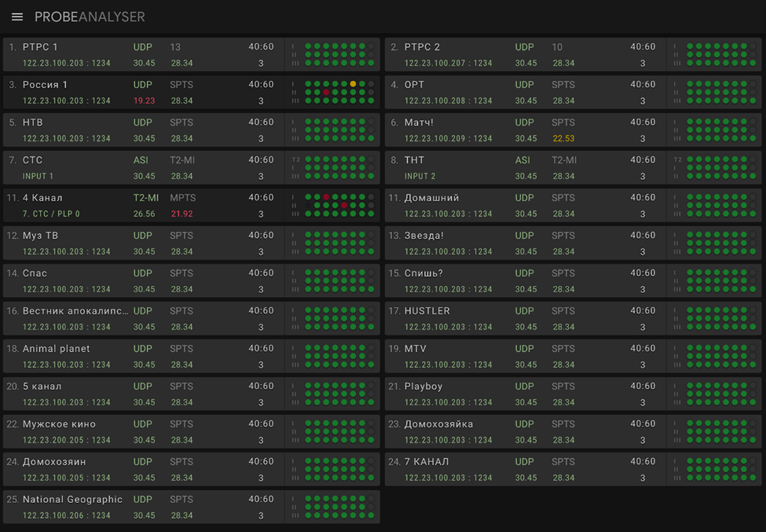Open the status dot grid of 4 Канал

pyautogui.click(x=340, y=205)
